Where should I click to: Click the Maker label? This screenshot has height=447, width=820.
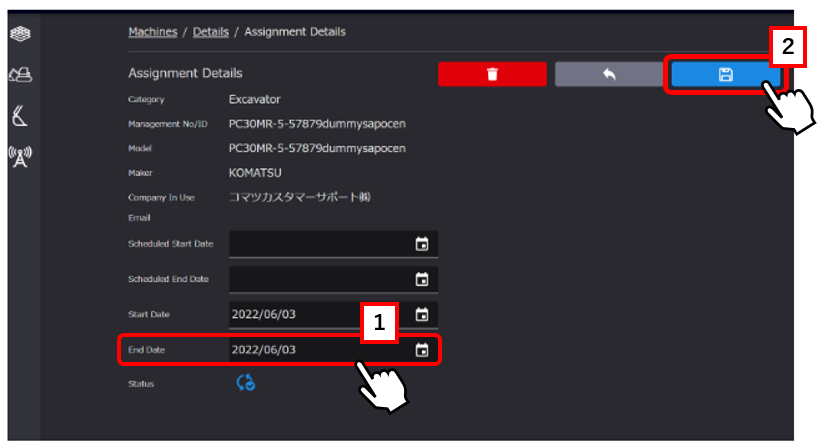(140, 173)
